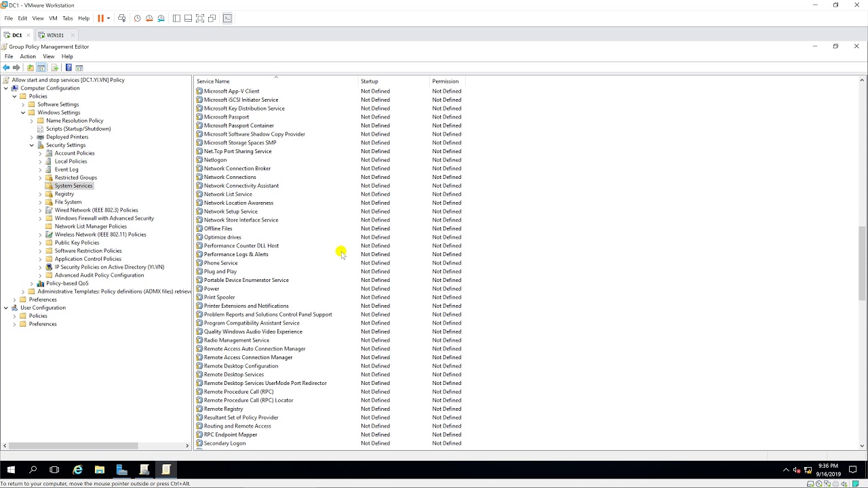The height and width of the screenshot is (488, 868).
Task: Open Server Manager from the taskbar
Action: click(x=122, y=470)
